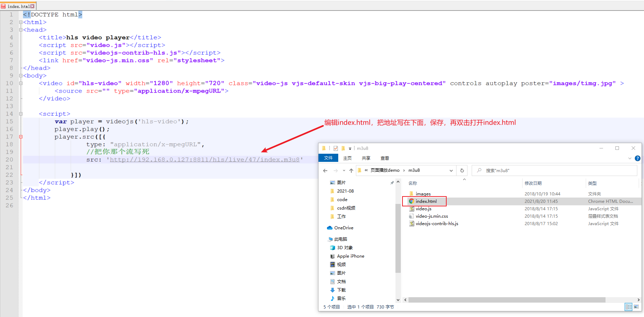
Task: Click the horizontal scrollbar in file list
Action: tap(507, 300)
